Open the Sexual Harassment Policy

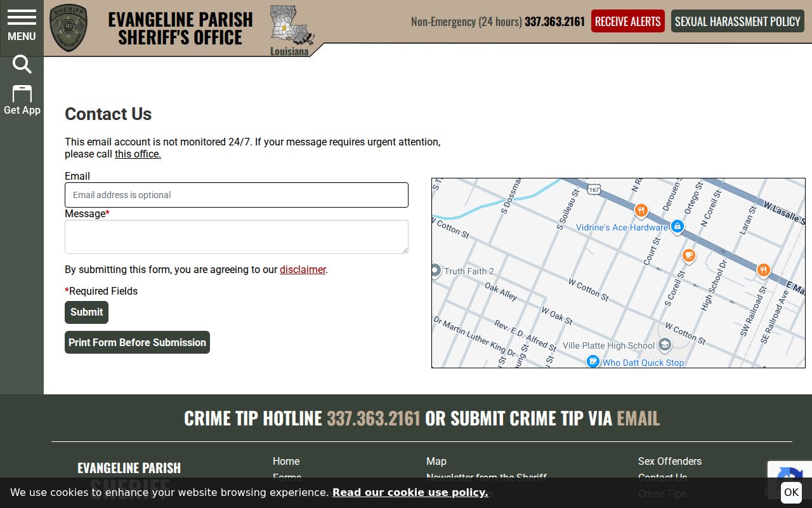point(738,21)
